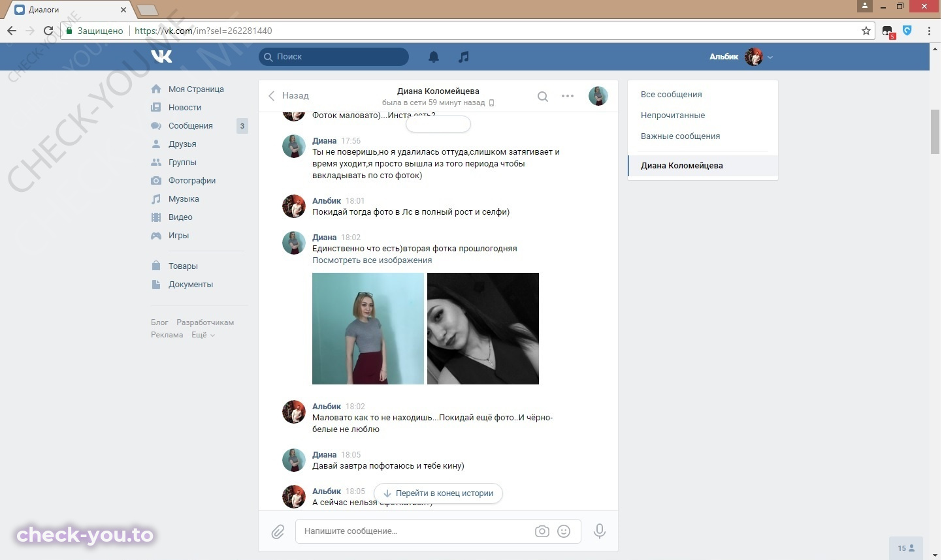Click browser forward arrow
The height and width of the screenshot is (560, 942).
click(29, 31)
